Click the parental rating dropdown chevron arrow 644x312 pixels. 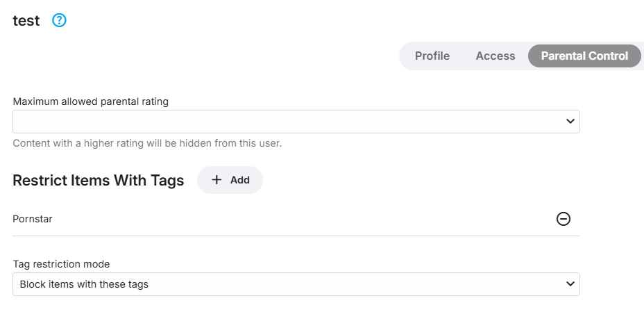(570, 122)
